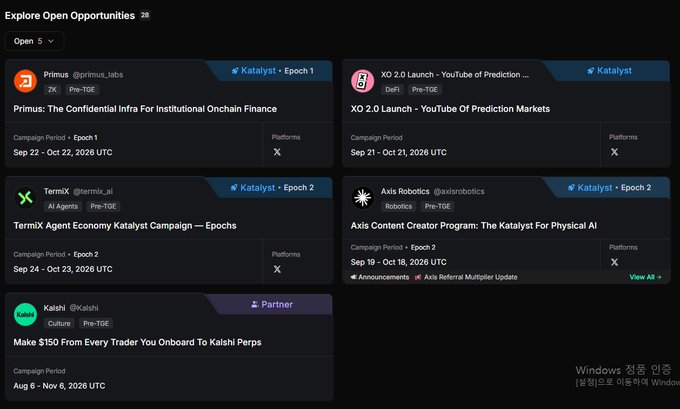Image resolution: width=680 pixels, height=409 pixels.
Task: Select the AI Agents tag on TermiX card
Action: pyautogui.click(x=63, y=206)
